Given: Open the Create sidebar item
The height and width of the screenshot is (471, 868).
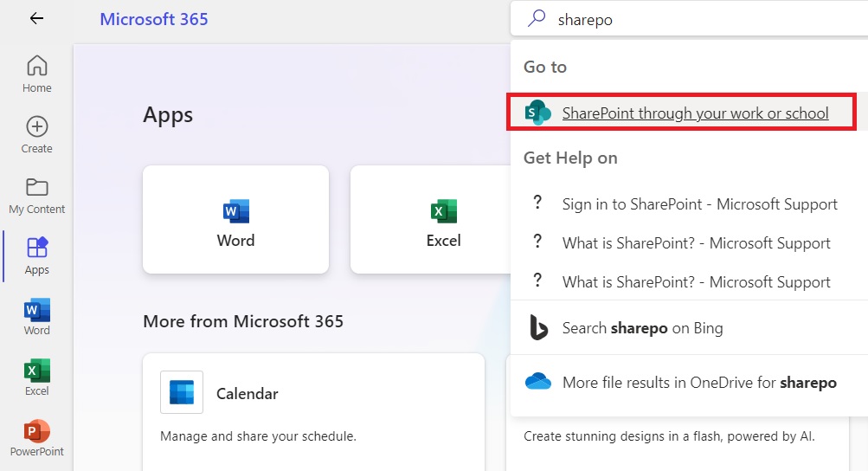Looking at the screenshot, I should pos(36,135).
